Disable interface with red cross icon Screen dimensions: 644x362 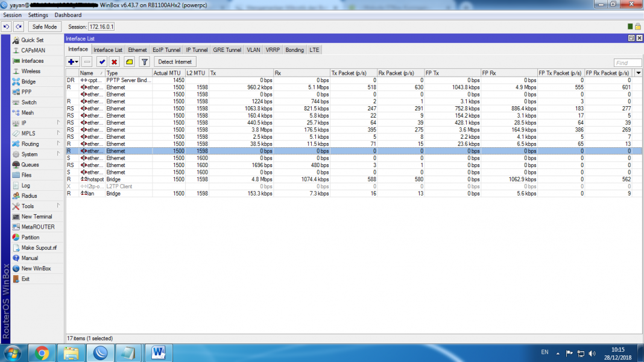(x=114, y=62)
